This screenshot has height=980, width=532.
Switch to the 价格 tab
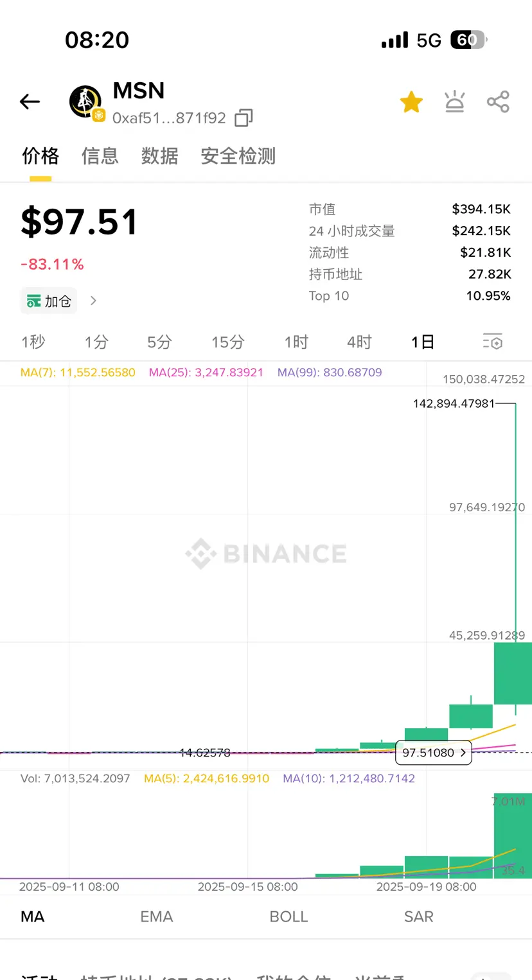click(x=40, y=156)
